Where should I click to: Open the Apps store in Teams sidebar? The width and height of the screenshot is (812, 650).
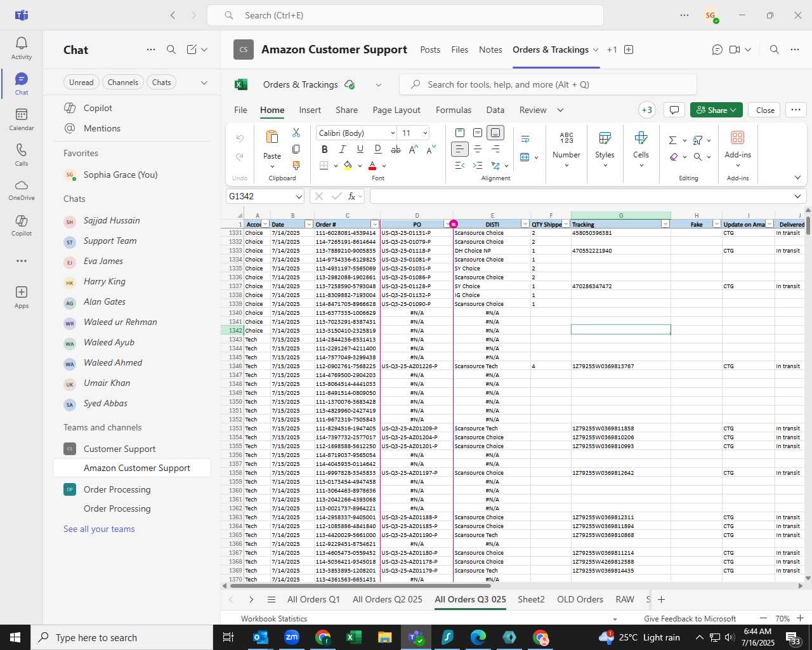click(x=22, y=297)
